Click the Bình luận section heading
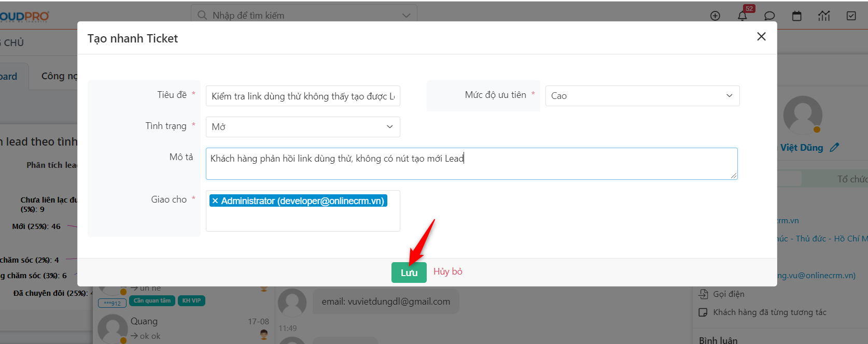This screenshot has height=344, width=868. (x=718, y=340)
